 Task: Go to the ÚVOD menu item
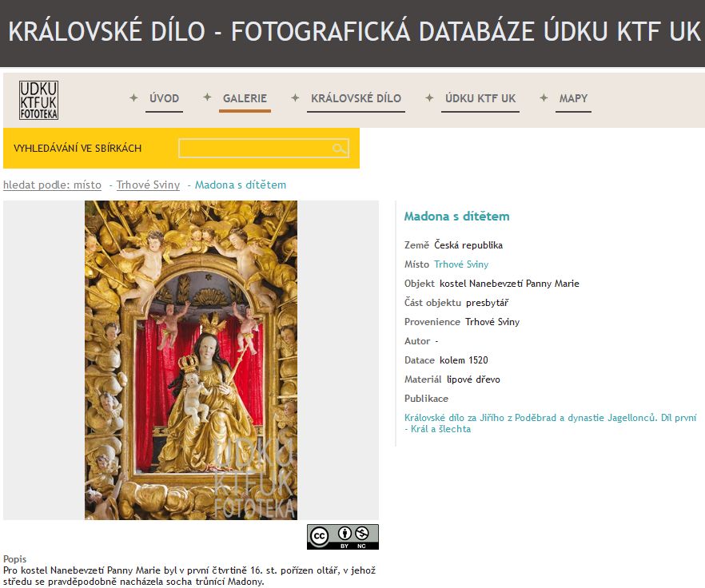click(164, 98)
